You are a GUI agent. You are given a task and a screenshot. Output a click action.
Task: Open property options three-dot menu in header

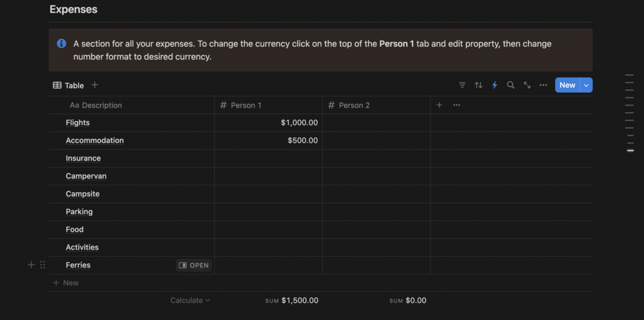pyautogui.click(x=456, y=105)
